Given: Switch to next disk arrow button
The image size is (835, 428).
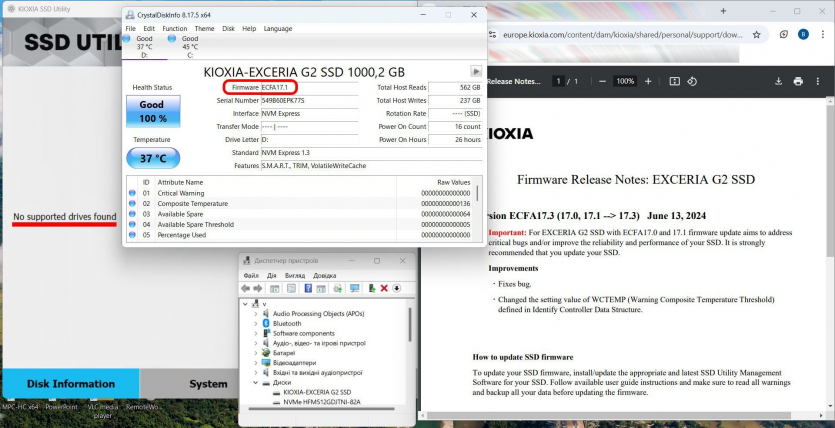Looking at the screenshot, I should (476, 72).
